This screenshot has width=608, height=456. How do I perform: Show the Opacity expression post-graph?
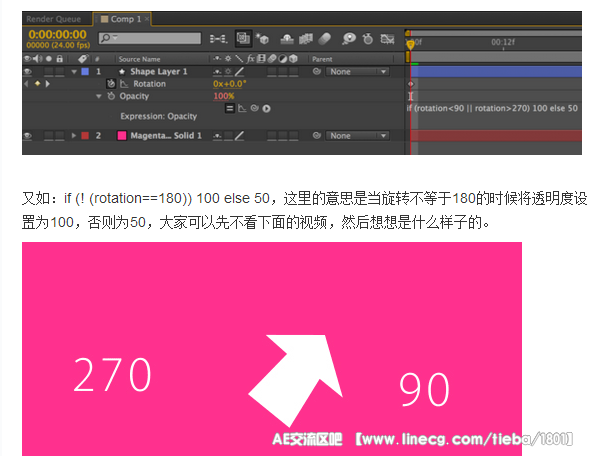click(x=242, y=109)
